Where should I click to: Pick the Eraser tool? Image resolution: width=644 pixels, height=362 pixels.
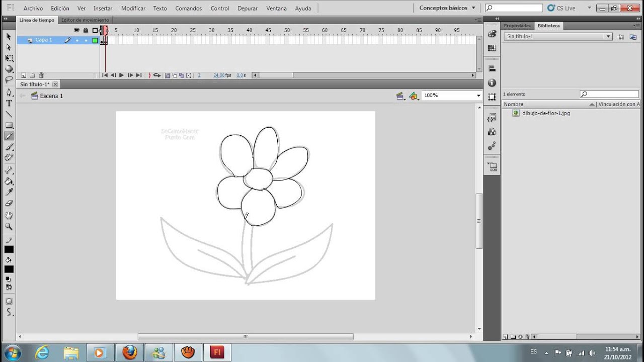[x=9, y=203]
